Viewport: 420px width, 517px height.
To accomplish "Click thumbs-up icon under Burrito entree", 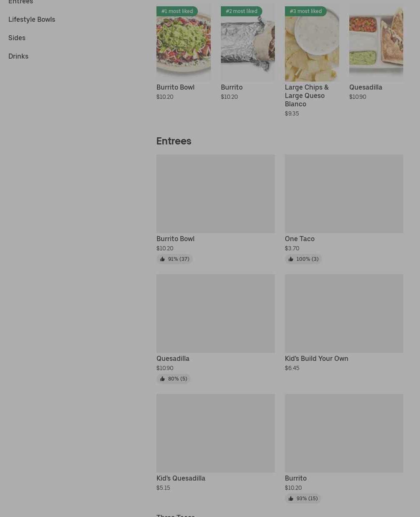I will tap(291, 499).
